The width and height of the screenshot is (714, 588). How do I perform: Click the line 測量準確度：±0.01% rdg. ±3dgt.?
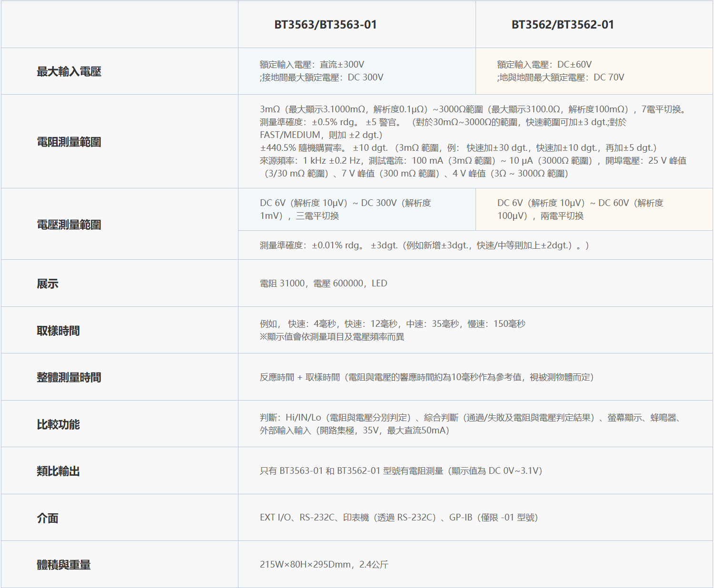point(425,245)
